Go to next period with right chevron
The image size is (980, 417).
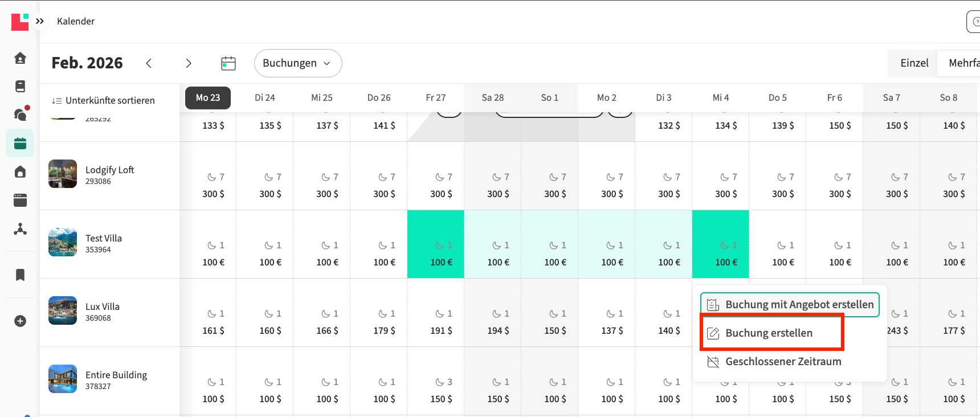pos(189,63)
